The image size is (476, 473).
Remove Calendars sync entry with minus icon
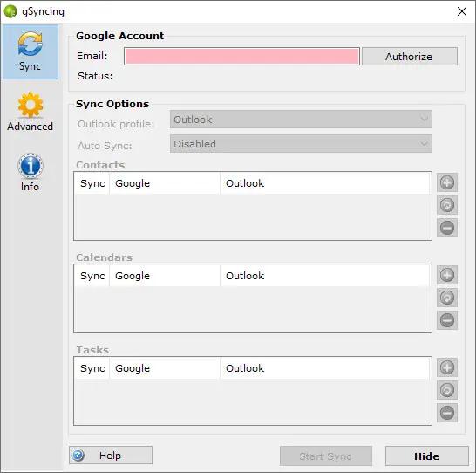pos(447,320)
